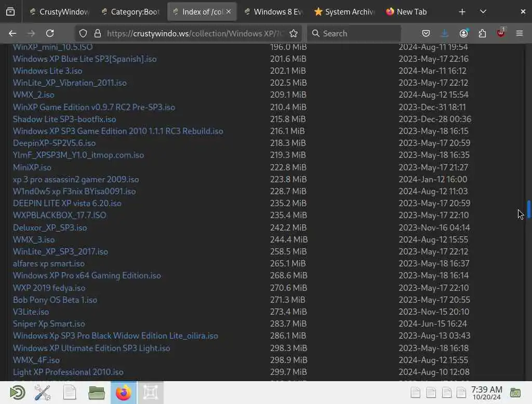
Task: Switch to the Windows 8 Ev tab
Action: click(x=273, y=12)
